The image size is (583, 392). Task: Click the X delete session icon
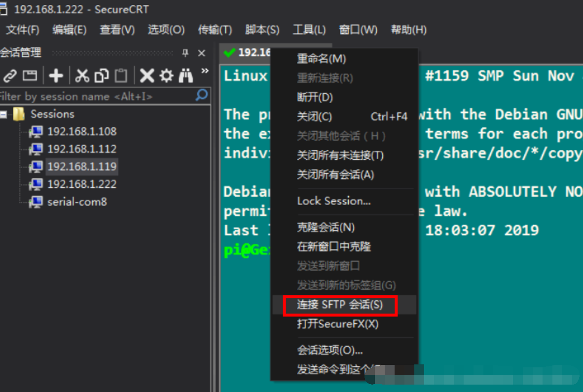(147, 76)
